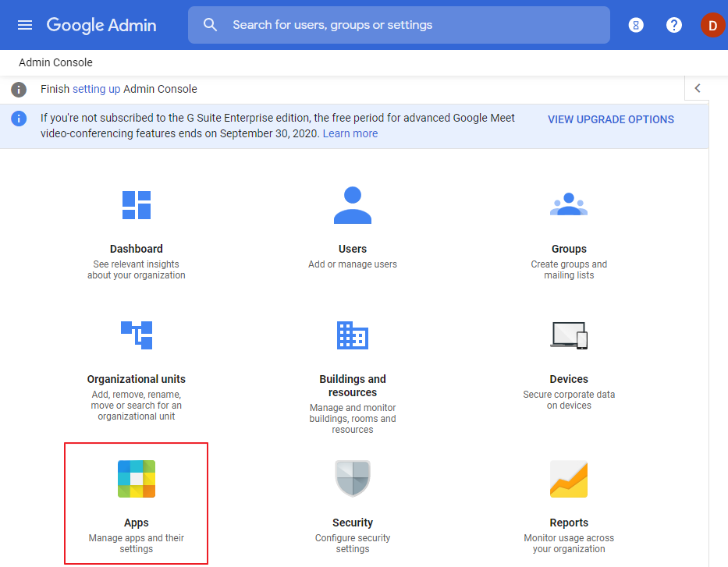
Task: Collapse the side panel with the chevron arrow
Action: (x=697, y=88)
